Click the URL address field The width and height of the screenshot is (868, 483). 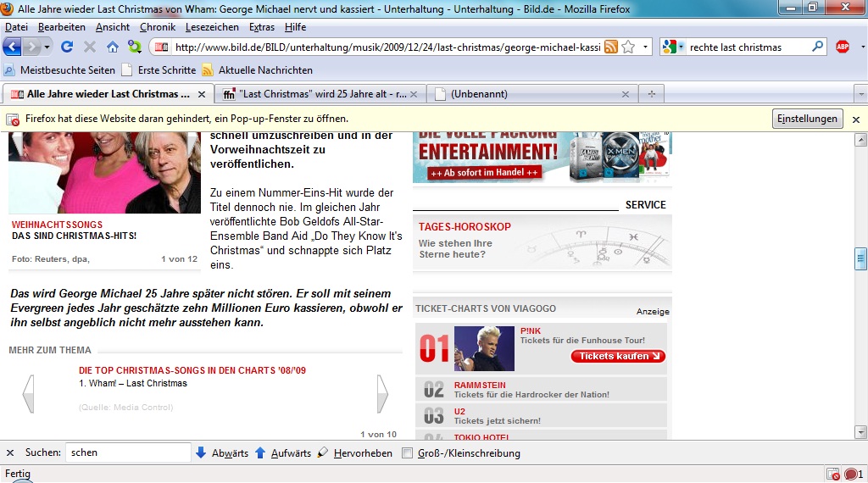387,47
